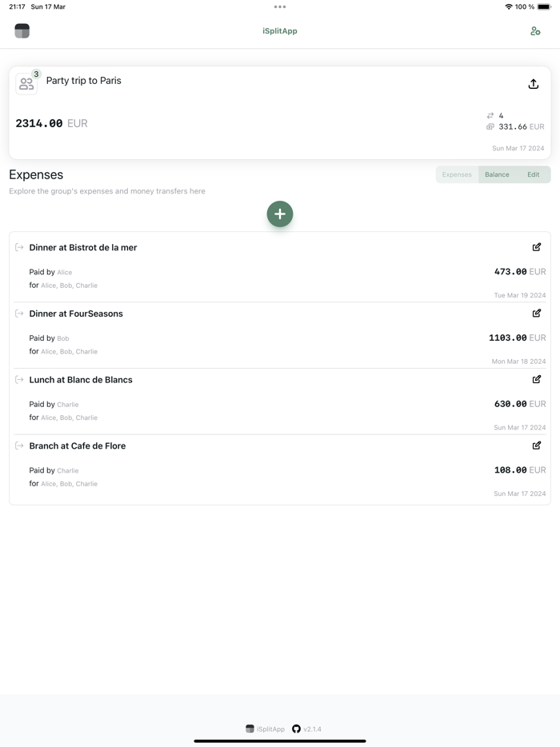Click Charlie's name under Lunch at Blanc de Blancs
Viewport: 560px width, 747px height.
point(67,404)
